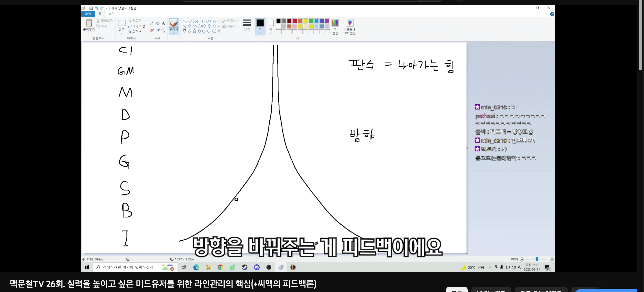This screenshot has width=644, height=292.
Task: Choose the Curve shape
Action: point(189,21)
